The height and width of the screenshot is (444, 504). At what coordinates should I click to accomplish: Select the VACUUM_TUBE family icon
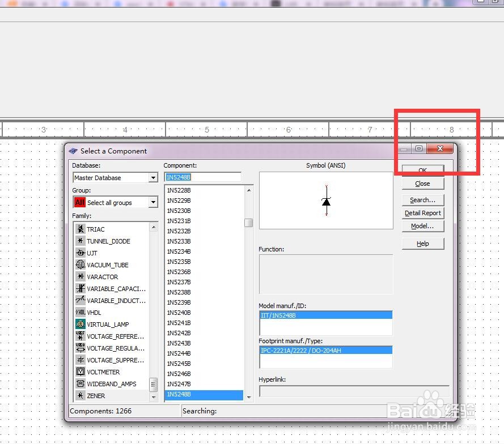pyautogui.click(x=81, y=264)
